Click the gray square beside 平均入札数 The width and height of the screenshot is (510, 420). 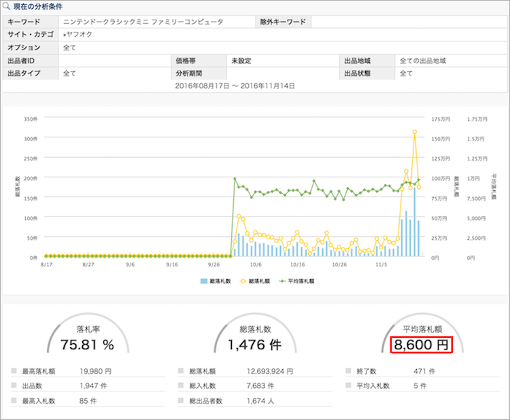[350, 386]
